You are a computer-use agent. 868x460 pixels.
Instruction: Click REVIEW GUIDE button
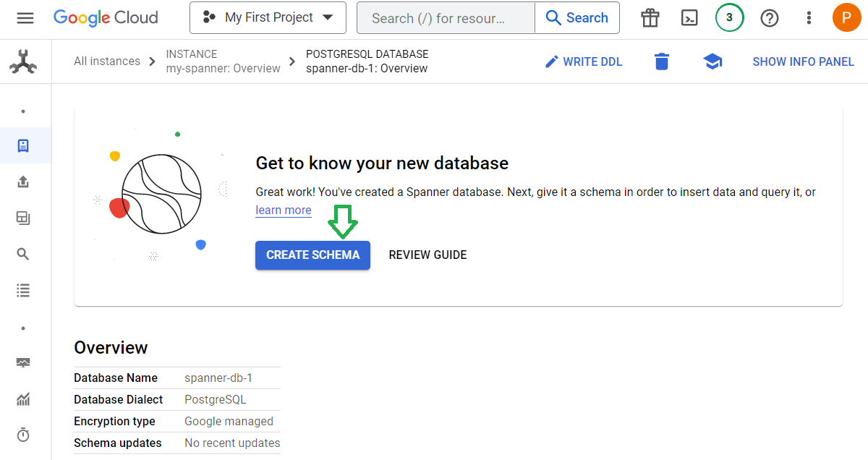(427, 255)
